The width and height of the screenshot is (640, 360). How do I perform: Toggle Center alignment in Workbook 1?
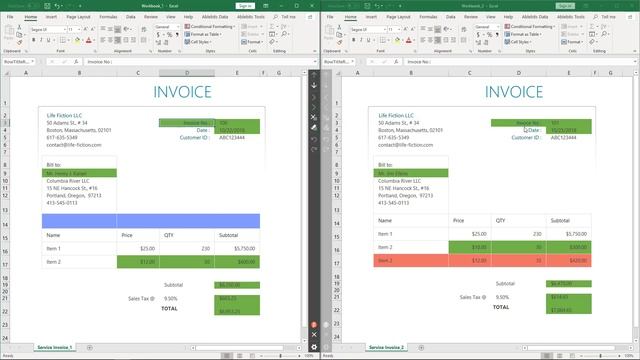[110, 40]
